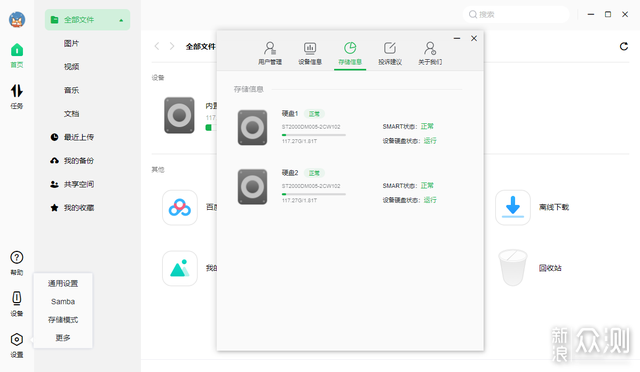Click the 硬盘1 capacity usage bar
Screen dimensions: 640x372
[313, 135]
